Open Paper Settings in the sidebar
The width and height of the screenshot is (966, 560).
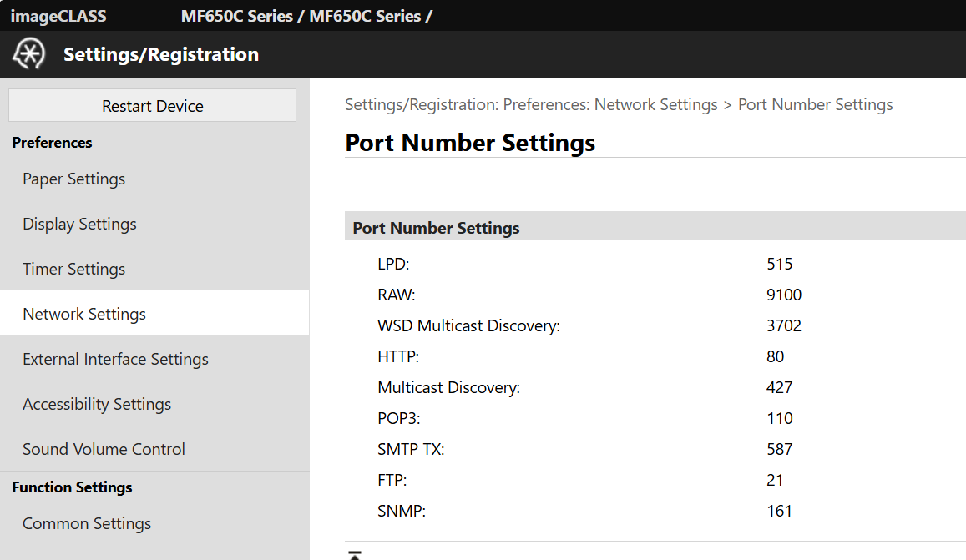click(74, 179)
